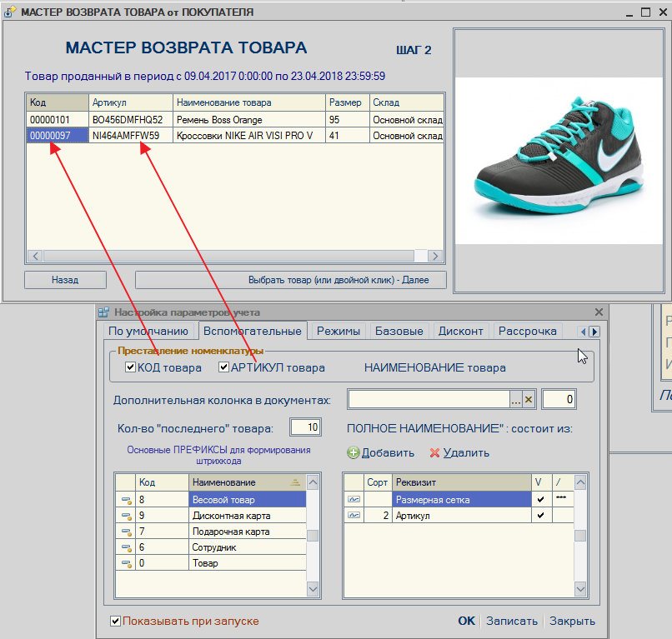Click the Размер column header
Screen dimensions: 672x639
tap(347, 102)
